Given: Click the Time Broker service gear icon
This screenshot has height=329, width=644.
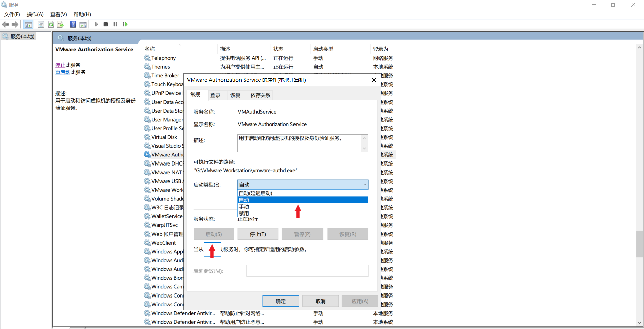Looking at the screenshot, I should 147,75.
